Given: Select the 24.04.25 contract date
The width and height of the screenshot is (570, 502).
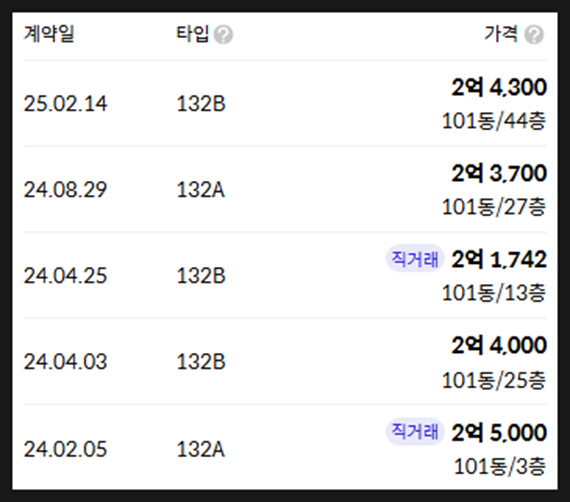Looking at the screenshot, I should click(65, 276).
